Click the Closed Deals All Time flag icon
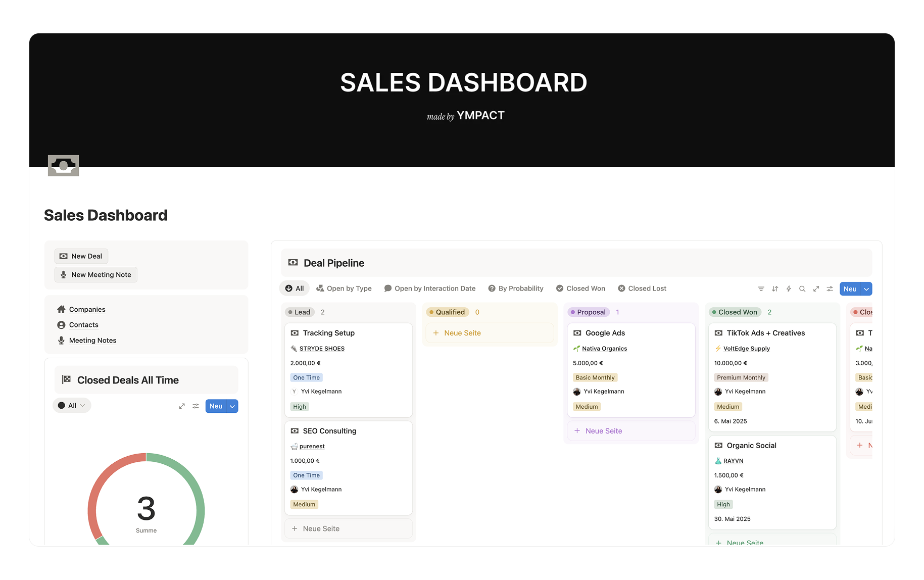 (x=66, y=379)
